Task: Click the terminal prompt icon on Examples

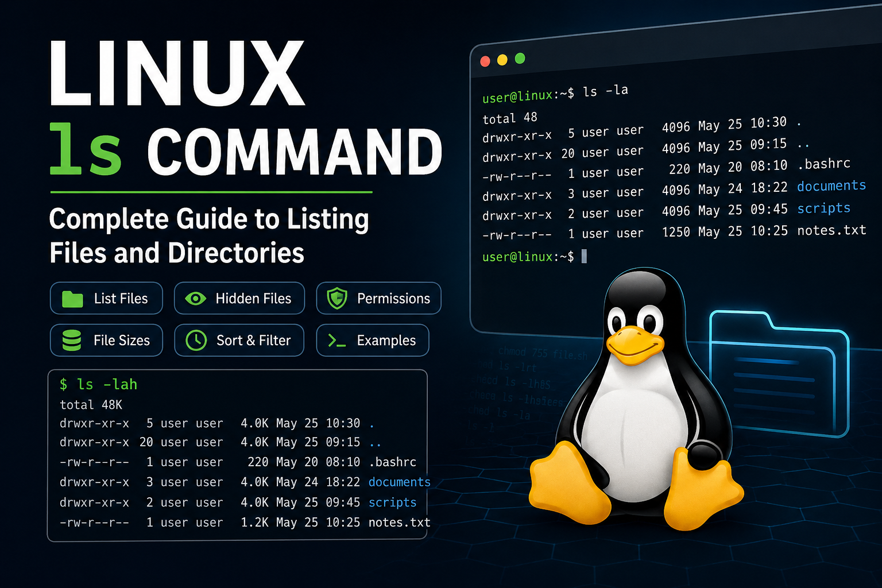Action: 336,341
